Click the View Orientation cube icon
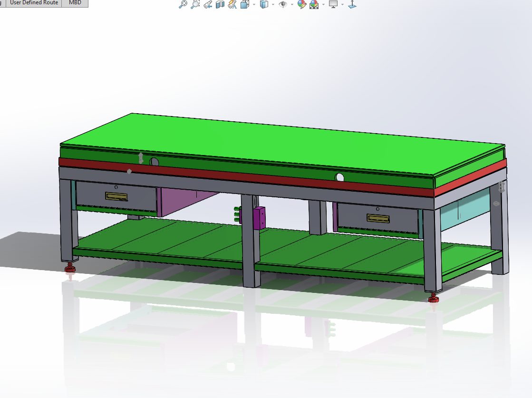 [x=245, y=4]
